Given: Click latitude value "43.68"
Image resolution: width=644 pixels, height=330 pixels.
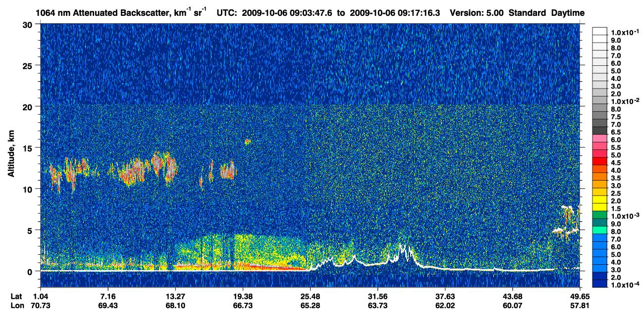Looking at the screenshot, I should click(x=512, y=296).
